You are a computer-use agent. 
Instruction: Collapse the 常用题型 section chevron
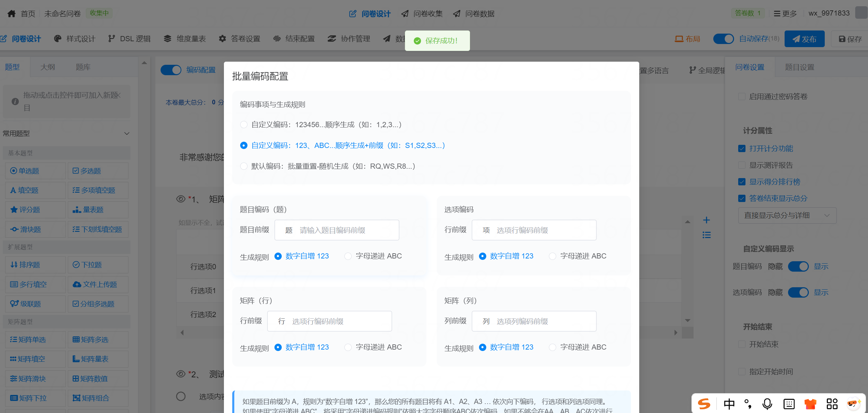(127, 133)
